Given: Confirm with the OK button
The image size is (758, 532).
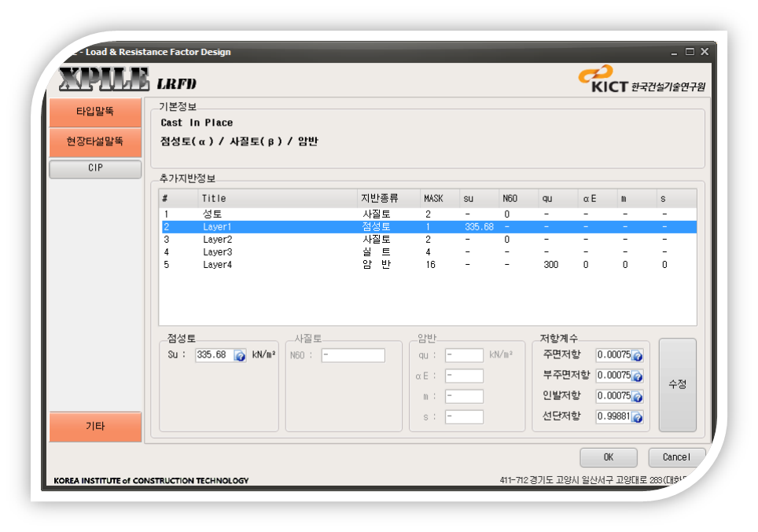Looking at the screenshot, I should pyautogui.click(x=609, y=457).
